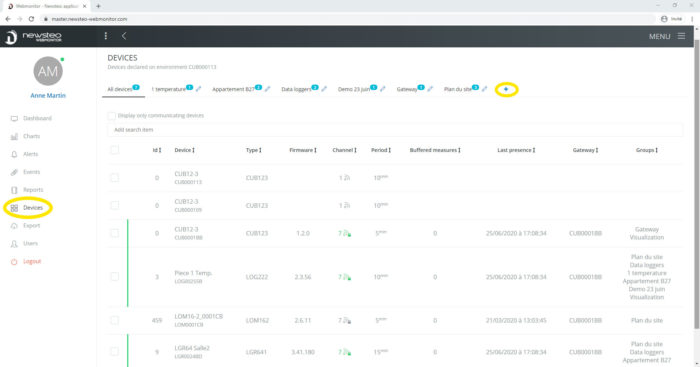This screenshot has height=367, width=700.
Task: Sort table by the Device column
Action: pyautogui.click(x=184, y=150)
